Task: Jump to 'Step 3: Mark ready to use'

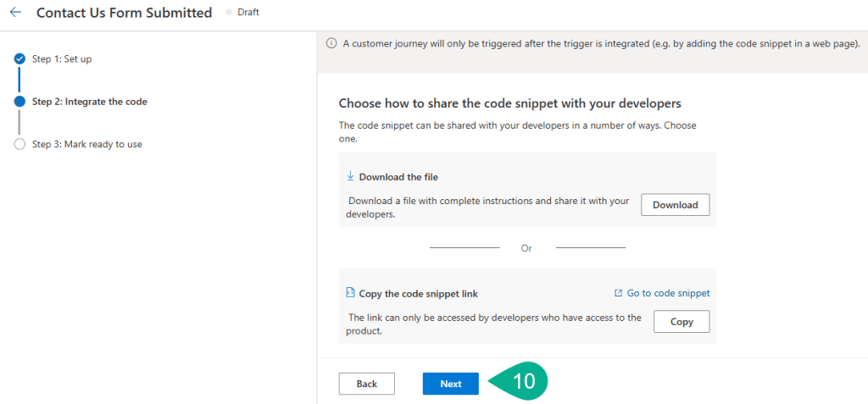Action: (x=86, y=144)
